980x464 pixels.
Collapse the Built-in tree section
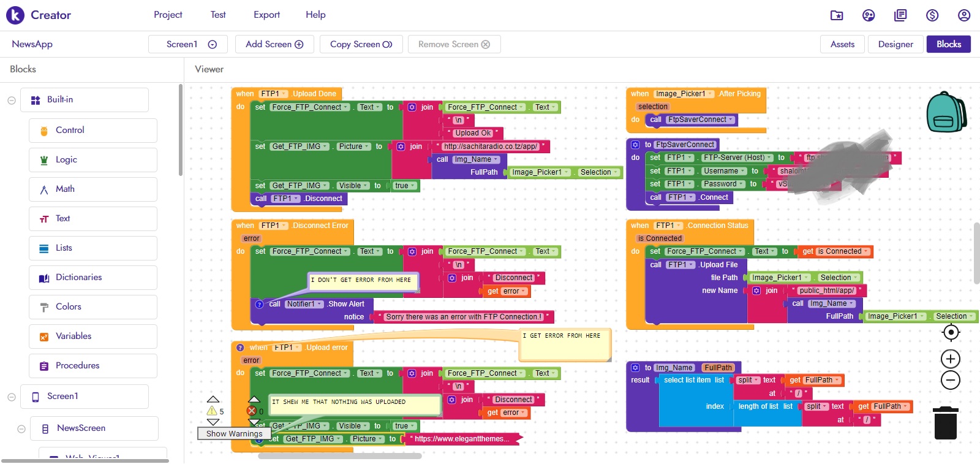tap(12, 100)
